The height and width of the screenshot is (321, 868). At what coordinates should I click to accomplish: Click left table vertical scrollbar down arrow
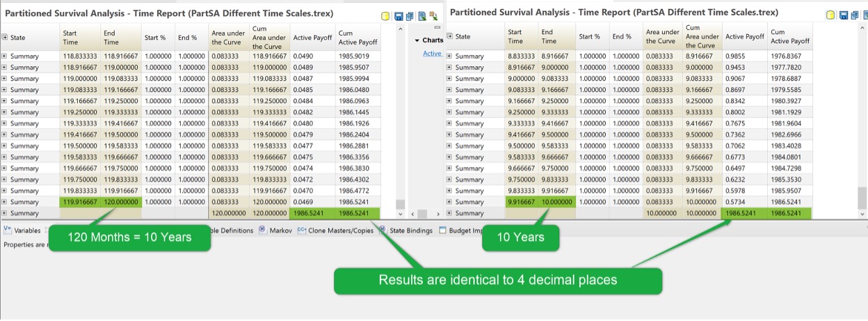[x=400, y=214]
